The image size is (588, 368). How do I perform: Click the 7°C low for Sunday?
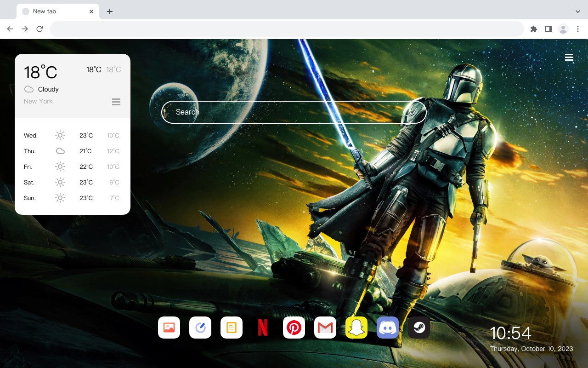(x=114, y=198)
